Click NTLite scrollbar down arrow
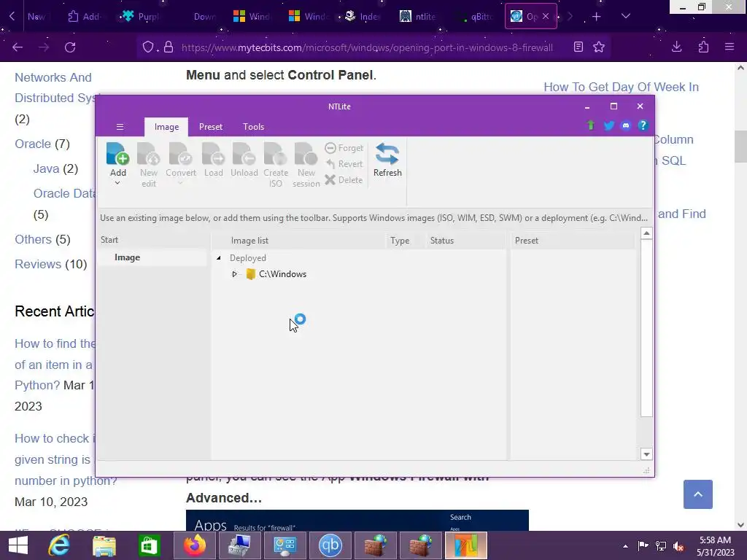The width and height of the screenshot is (747, 560). click(646, 454)
